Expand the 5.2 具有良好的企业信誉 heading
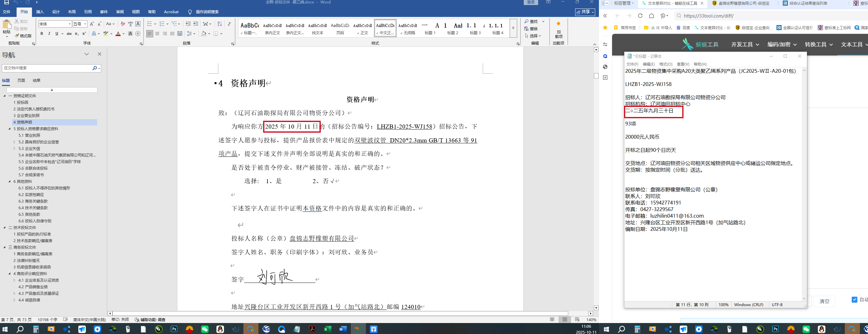The width and height of the screenshot is (868, 334). pyautogui.click(x=14, y=142)
